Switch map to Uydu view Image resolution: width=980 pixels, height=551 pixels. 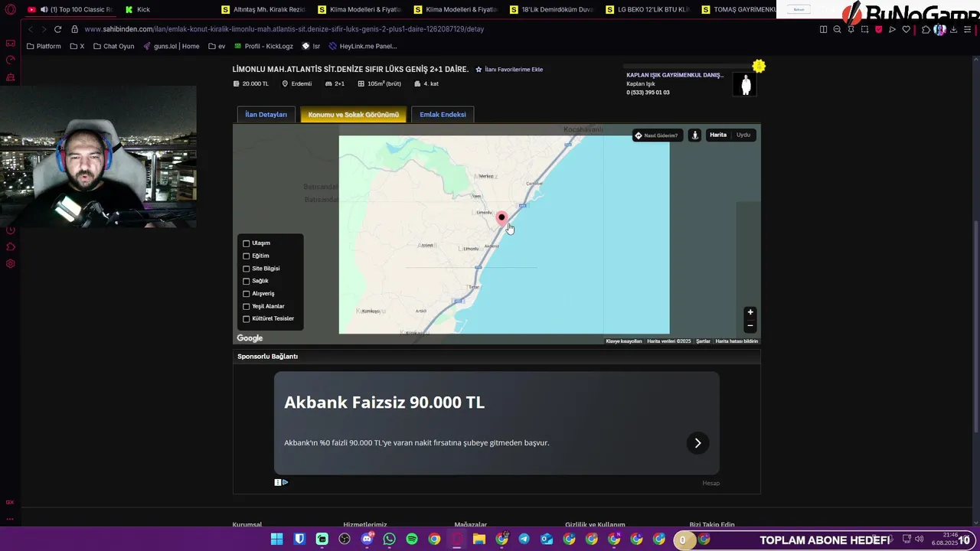click(743, 135)
